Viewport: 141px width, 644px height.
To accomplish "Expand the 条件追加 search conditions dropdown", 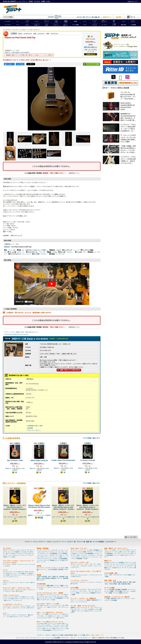I will (x=51, y=17).
